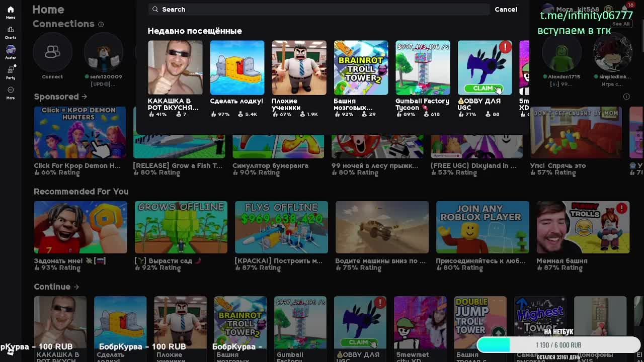Open sponsored Симулятор бумеранга
644x362 pixels.
(278, 146)
